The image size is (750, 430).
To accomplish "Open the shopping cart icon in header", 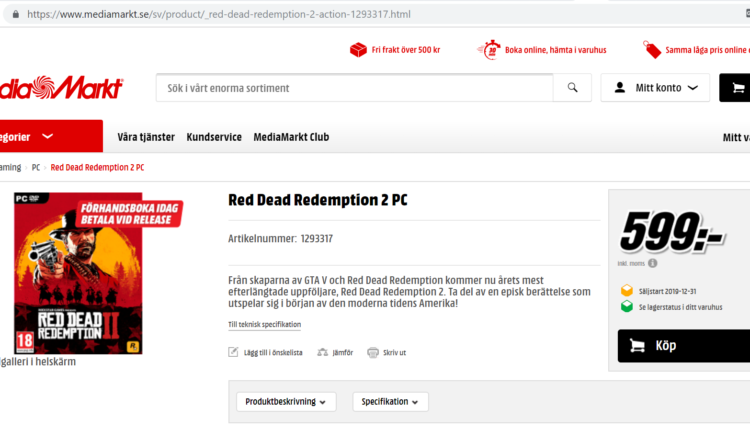I will coord(738,88).
